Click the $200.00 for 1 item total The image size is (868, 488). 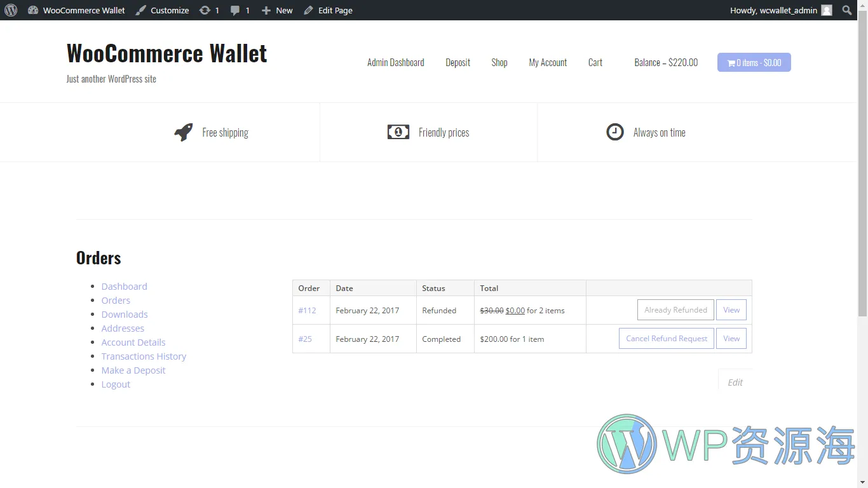(512, 339)
